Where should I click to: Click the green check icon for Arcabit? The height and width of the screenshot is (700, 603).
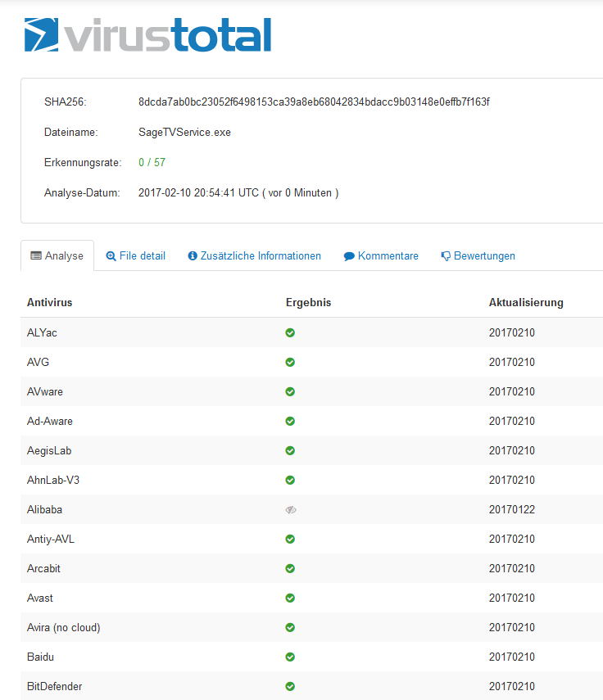pyautogui.click(x=290, y=568)
